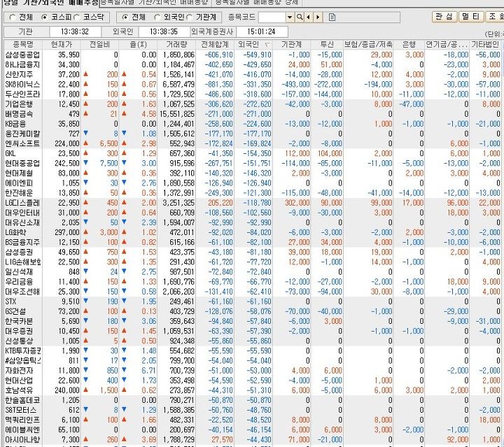The image size is (504, 447).
Task: Click the 멀티 button
Action: pyautogui.click(x=471, y=17)
